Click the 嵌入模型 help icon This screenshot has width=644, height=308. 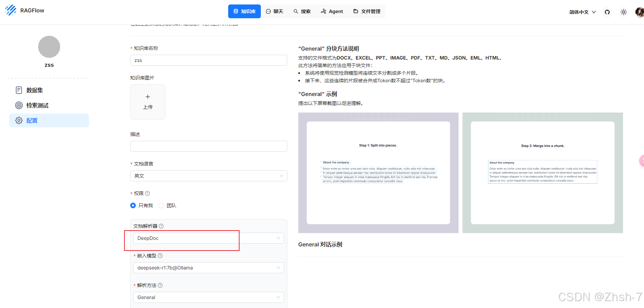coord(160,256)
